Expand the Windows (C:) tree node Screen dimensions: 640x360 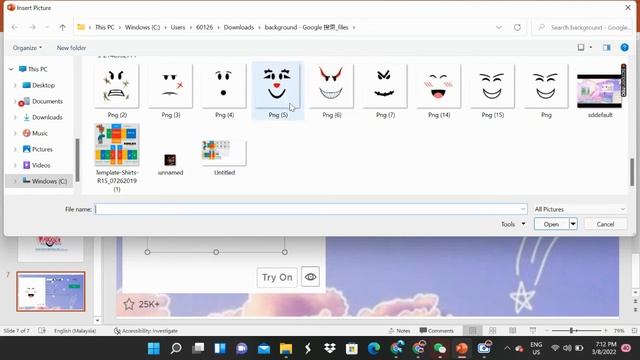coord(15,181)
